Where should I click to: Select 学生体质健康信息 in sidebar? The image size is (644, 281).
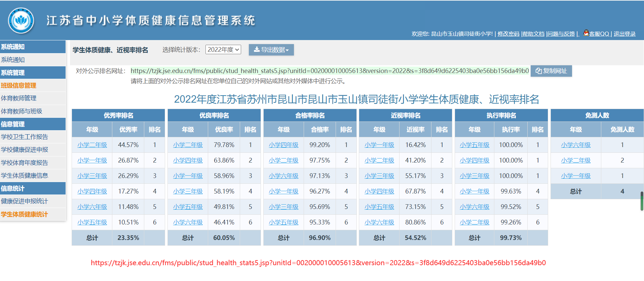pos(33,176)
